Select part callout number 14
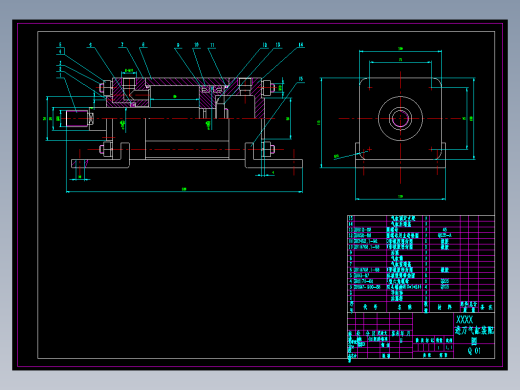The width and height of the screenshot is (520, 390). click(x=301, y=44)
